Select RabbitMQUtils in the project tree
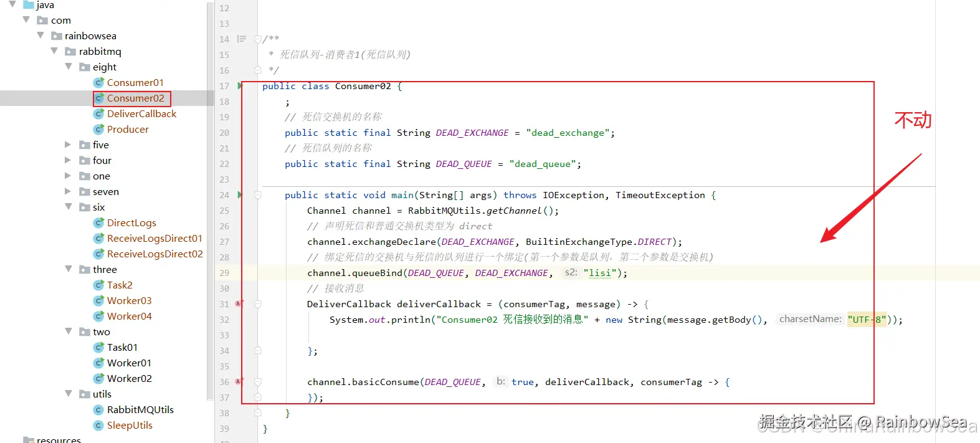The image size is (980, 443). tap(140, 409)
